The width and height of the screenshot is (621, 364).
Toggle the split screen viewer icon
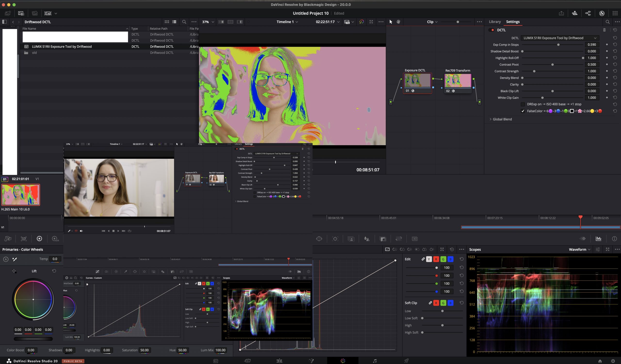230,22
